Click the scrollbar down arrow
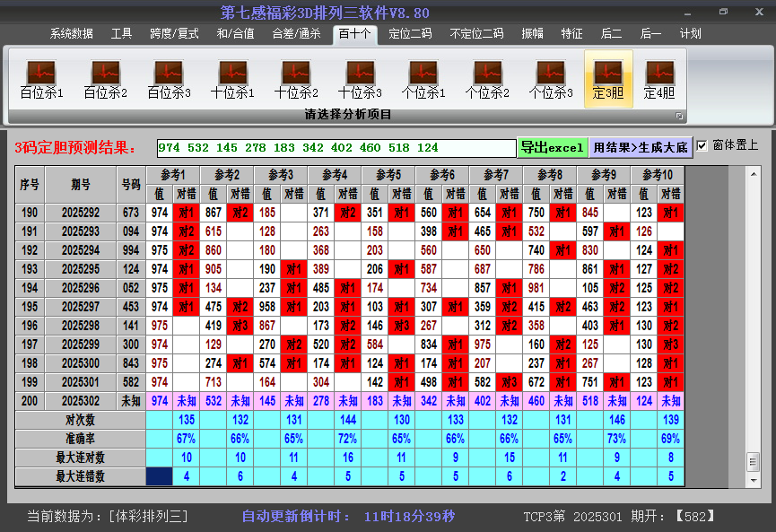Screen dimensions: 776x532 point(753,479)
